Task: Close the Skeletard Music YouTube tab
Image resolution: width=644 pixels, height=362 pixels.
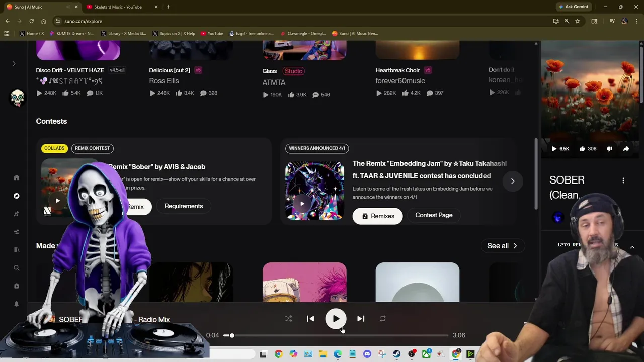Action: click(x=156, y=7)
